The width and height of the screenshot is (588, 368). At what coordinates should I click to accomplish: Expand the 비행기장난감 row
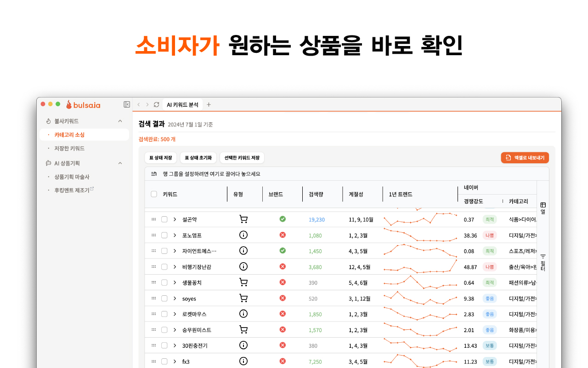[175, 267]
